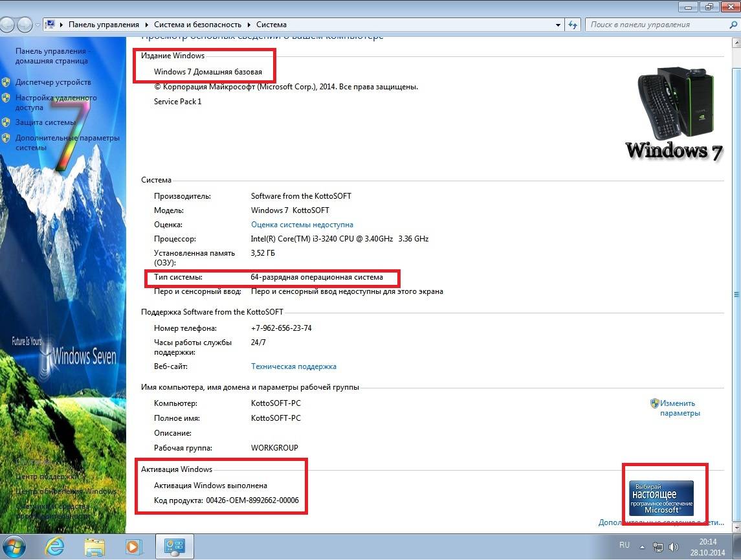Open the Windows Start menu orb
Viewport: 741px width, 560px height.
[x=14, y=547]
